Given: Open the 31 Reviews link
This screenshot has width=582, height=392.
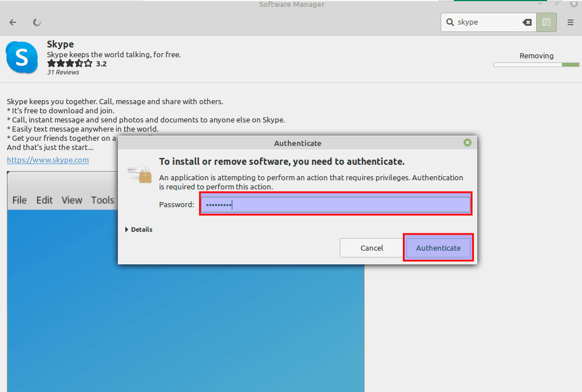Looking at the screenshot, I should [x=63, y=73].
